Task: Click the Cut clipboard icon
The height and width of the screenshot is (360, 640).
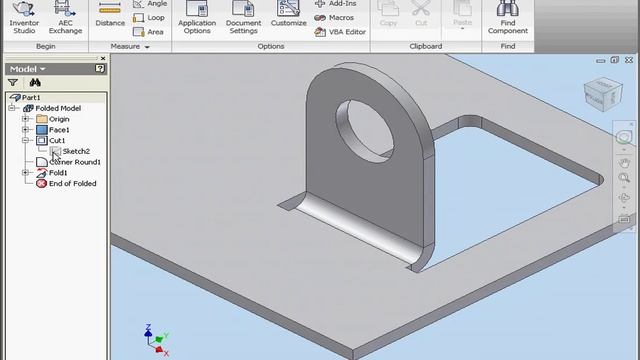Action: tap(421, 14)
